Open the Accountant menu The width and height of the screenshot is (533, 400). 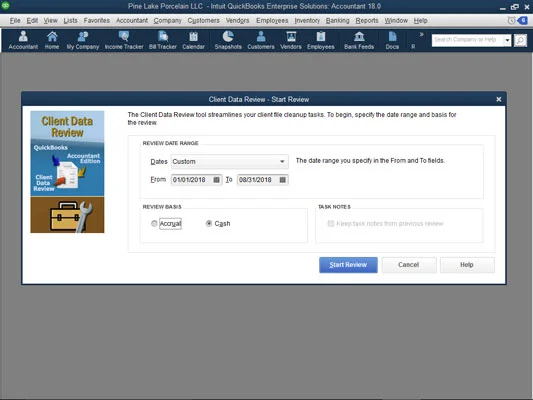tap(132, 20)
